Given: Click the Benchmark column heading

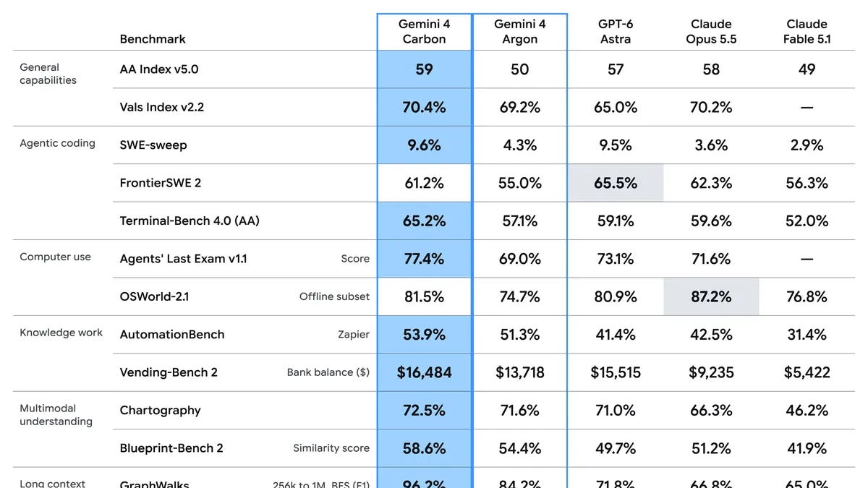Looking at the screenshot, I should coord(153,39).
